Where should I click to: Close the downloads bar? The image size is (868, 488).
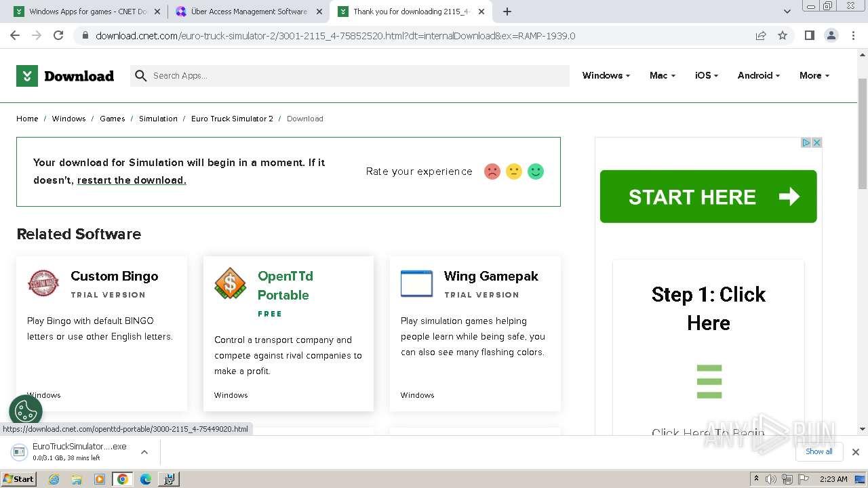click(855, 452)
